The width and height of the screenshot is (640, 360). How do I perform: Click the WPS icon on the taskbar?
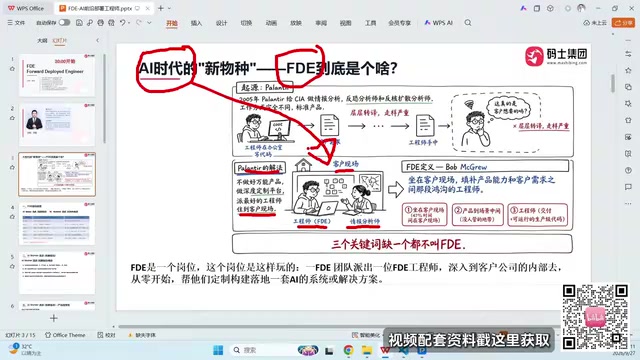click(x=385, y=350)
